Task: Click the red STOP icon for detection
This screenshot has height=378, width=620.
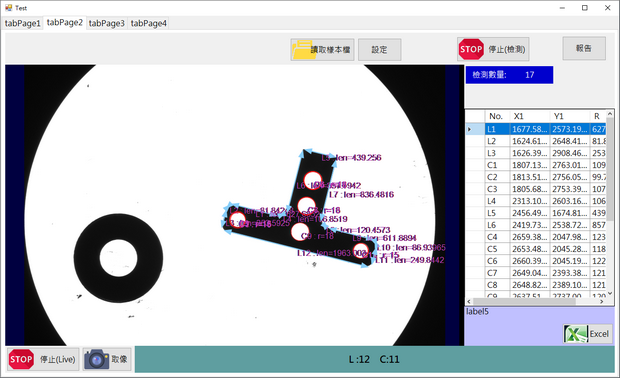Action: [471, 49]
